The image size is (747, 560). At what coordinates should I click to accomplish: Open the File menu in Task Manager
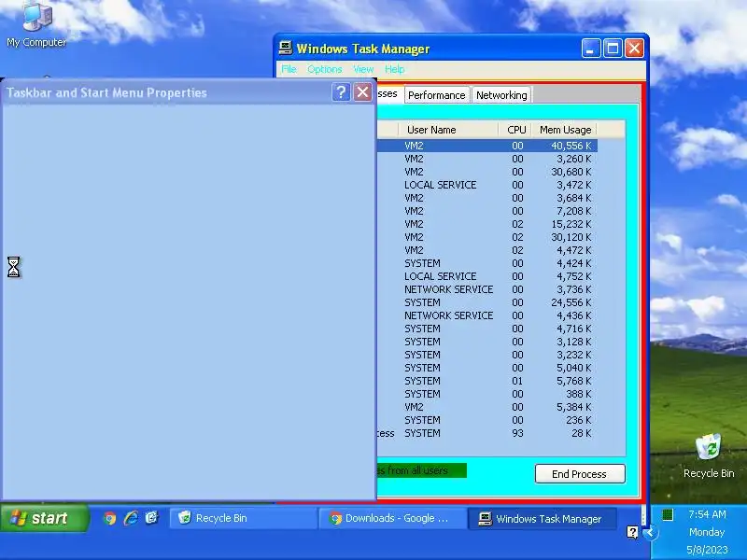[x=289, y=69]
